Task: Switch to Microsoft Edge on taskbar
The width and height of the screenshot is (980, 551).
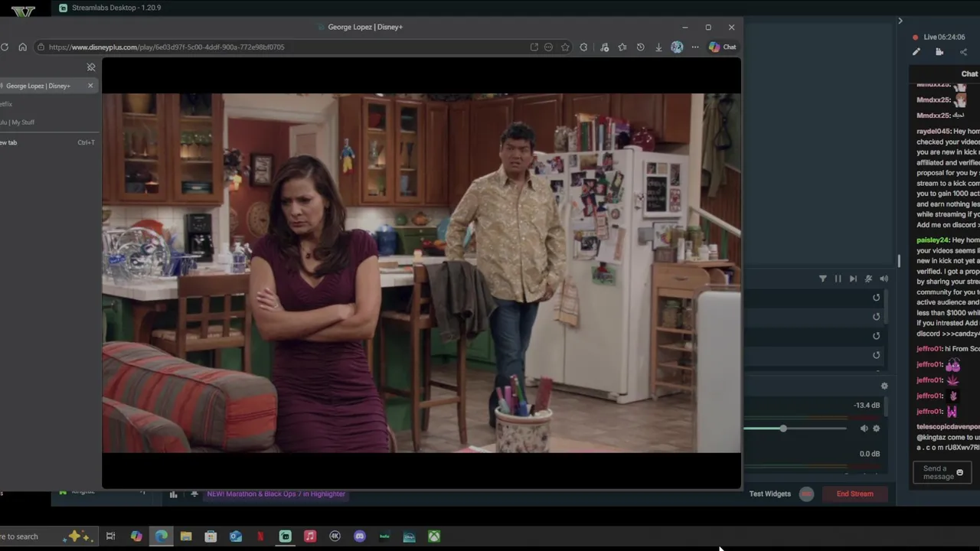Action: tap(162, 536)
